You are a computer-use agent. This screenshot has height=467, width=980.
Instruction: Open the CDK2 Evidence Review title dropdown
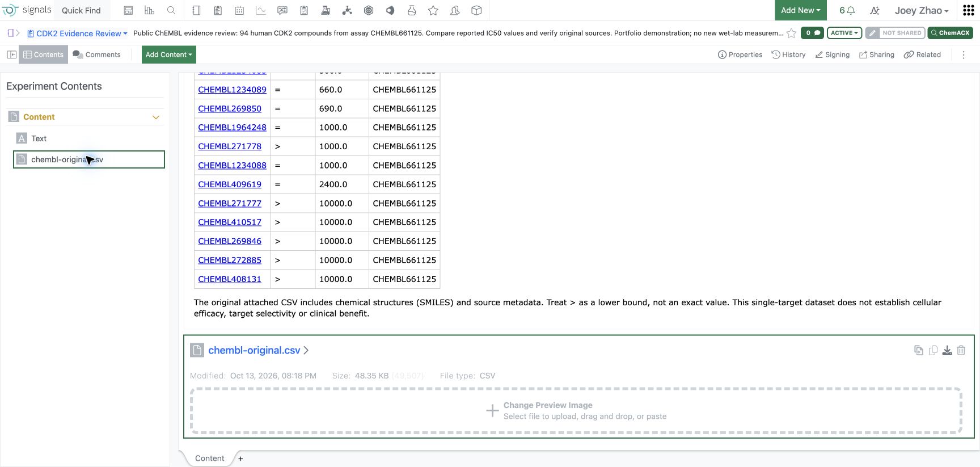77,33
